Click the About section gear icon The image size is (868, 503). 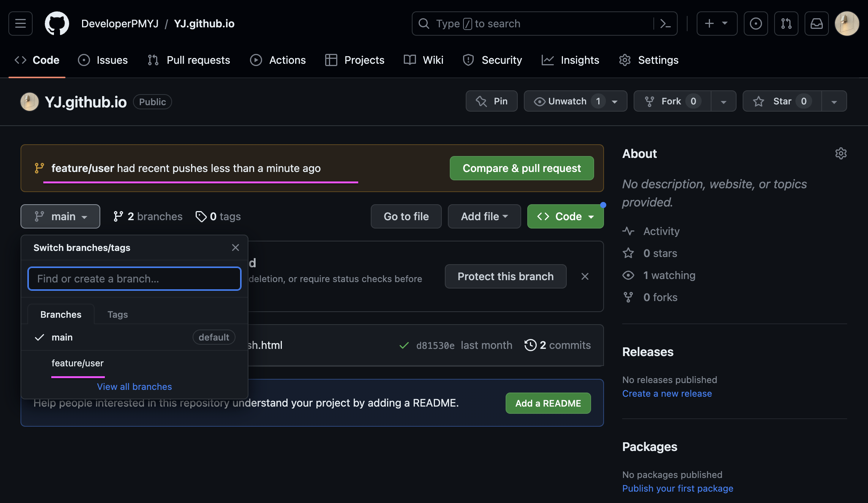click(x=841, y=153)
